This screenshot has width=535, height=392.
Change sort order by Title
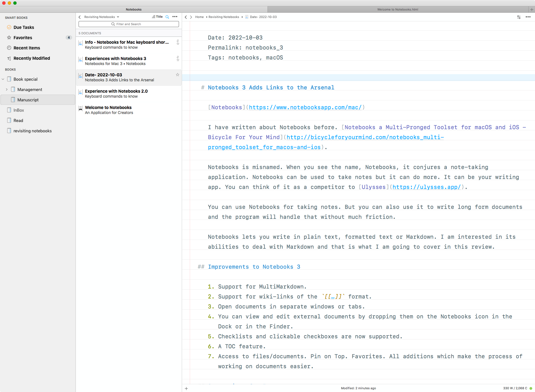tap(157, 17)
